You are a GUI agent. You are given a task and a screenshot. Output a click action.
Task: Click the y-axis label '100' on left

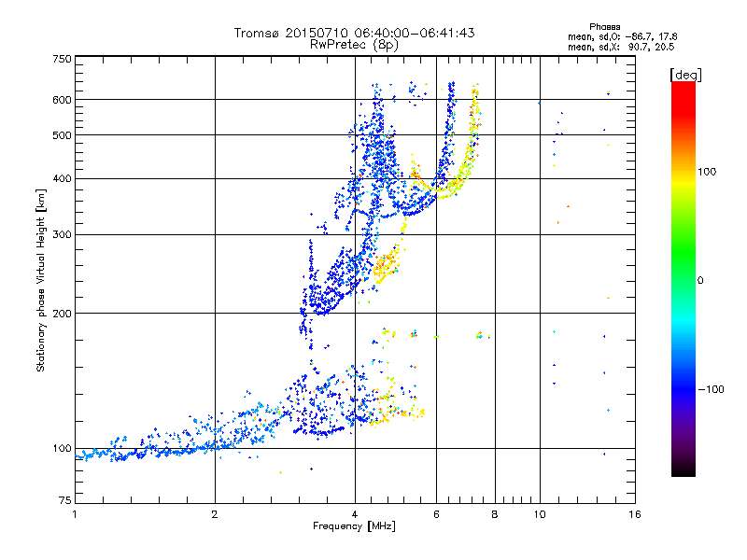[x=62, y=448]
